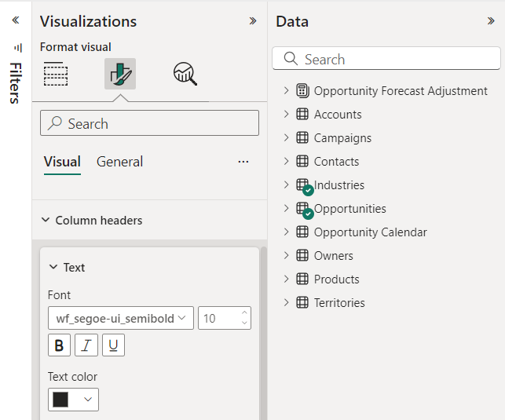Click the Opportunities table icon with checkmark

[x=303, y=209]
